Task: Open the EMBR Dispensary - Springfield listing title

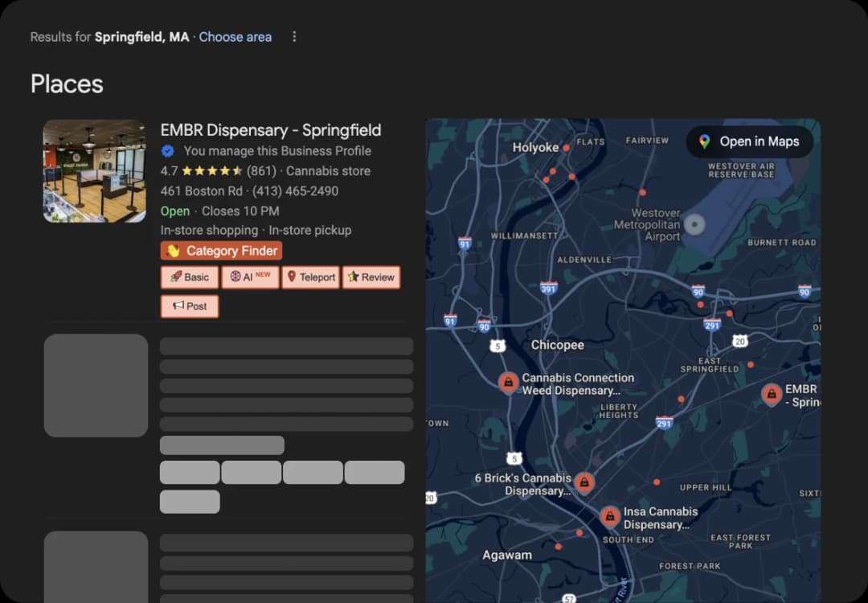Action: (271, 130)
